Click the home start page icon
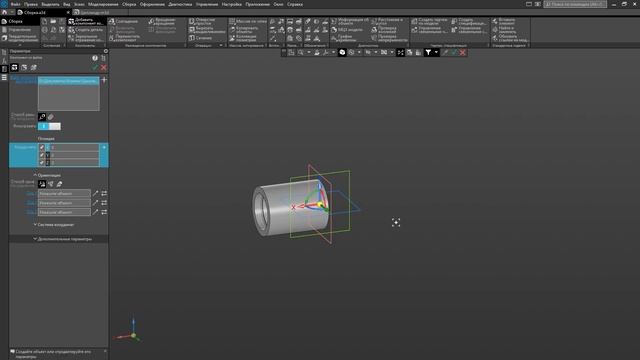 [4, 12]
